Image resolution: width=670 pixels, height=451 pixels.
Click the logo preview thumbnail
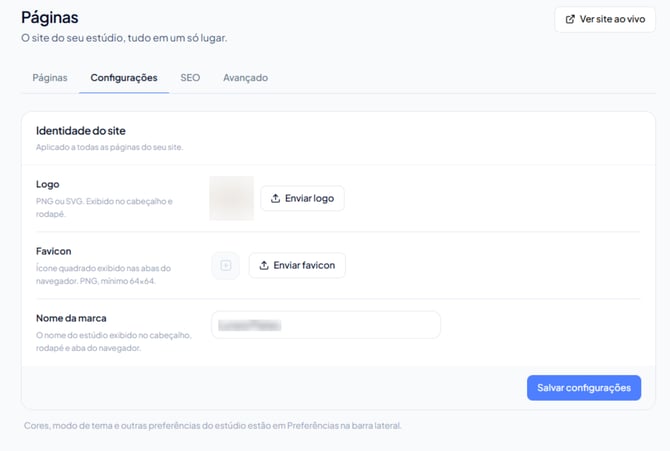(x=232, y=198)
